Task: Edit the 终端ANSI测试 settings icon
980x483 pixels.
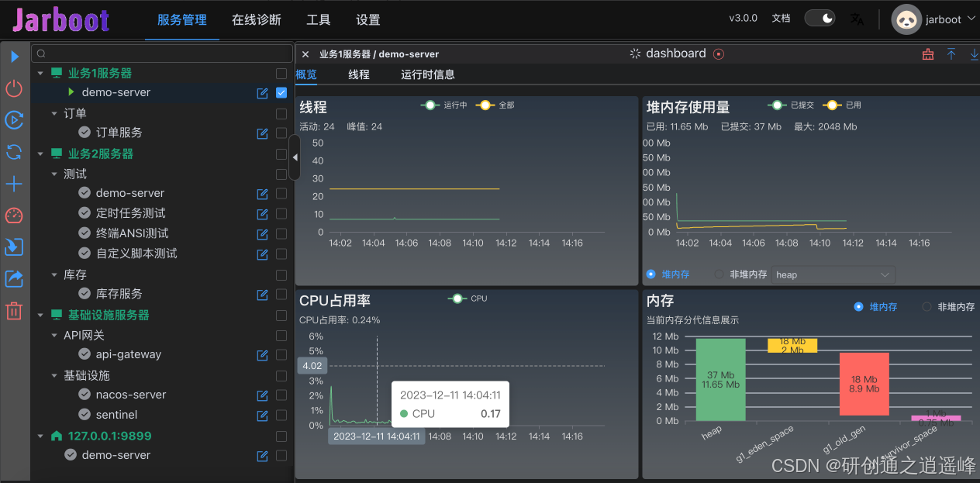Action: [263, 234]
